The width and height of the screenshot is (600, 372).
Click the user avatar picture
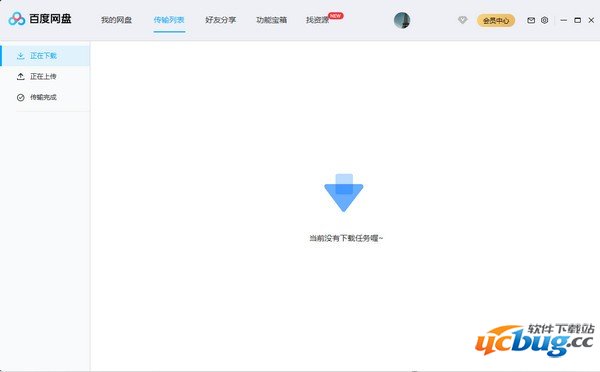[x=402, y=20]
